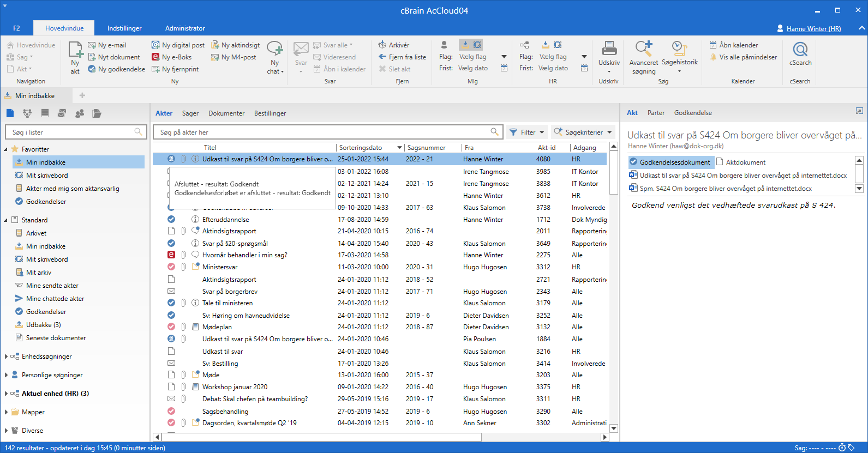868x453 pixels.
Task: Open the F2 menu tab
Action: pyautogui.click(x=16, y=28)
